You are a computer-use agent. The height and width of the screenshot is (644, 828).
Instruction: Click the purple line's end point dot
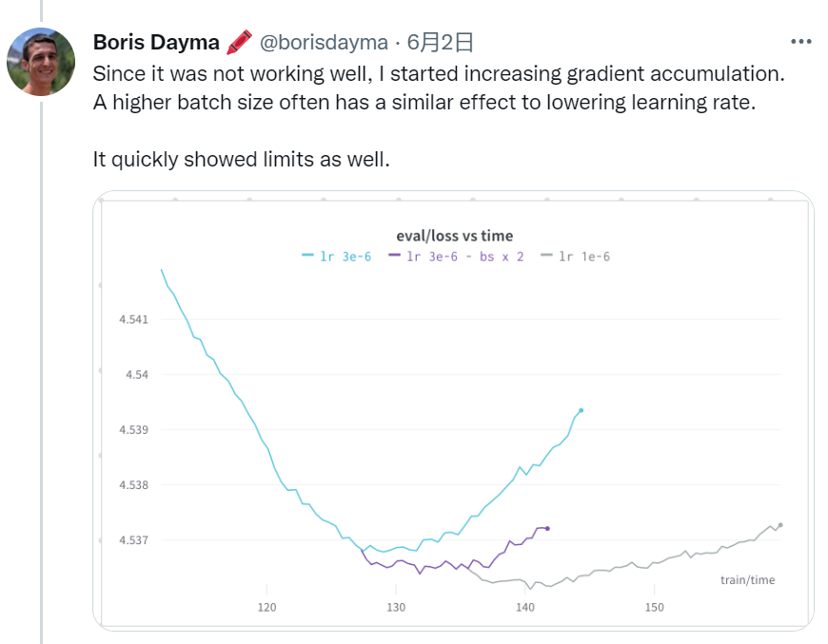(547, 528)
